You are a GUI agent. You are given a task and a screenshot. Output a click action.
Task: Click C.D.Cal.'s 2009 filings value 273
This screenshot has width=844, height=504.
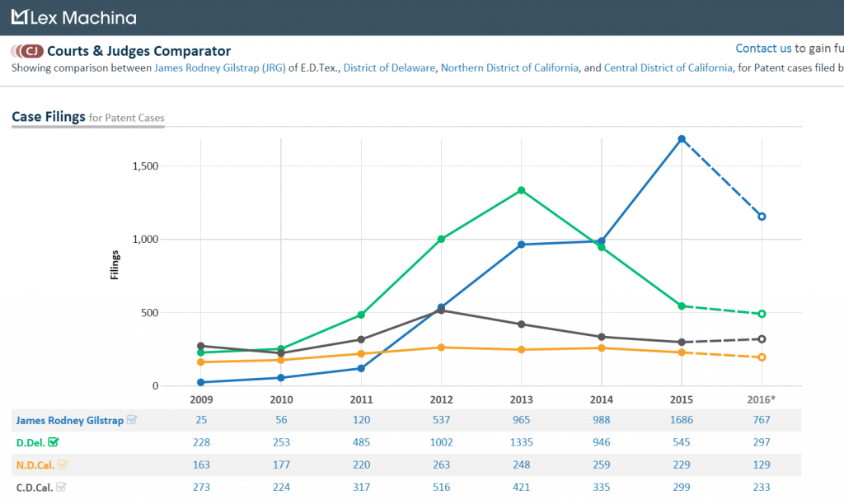[x=201, y=487]
